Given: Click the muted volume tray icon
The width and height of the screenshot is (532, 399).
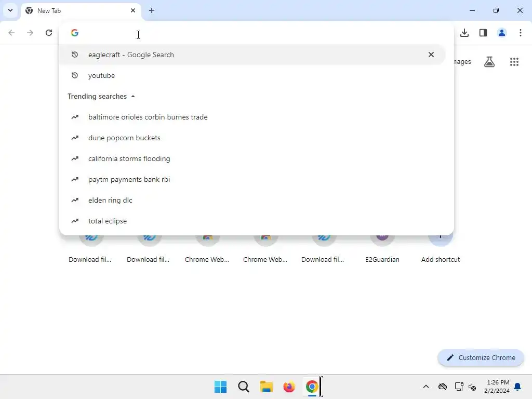Looking at the screenshot, I should pos(472,387).
